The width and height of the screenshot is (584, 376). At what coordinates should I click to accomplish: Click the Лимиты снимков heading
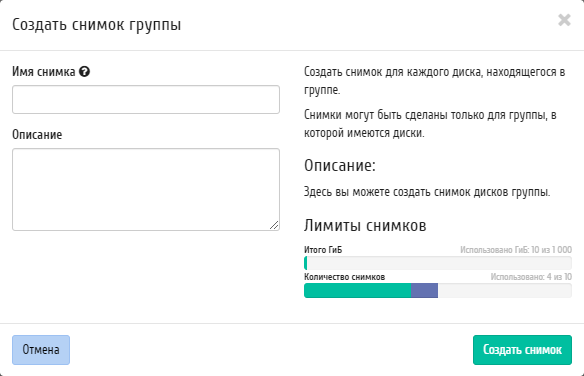[365, 226]
